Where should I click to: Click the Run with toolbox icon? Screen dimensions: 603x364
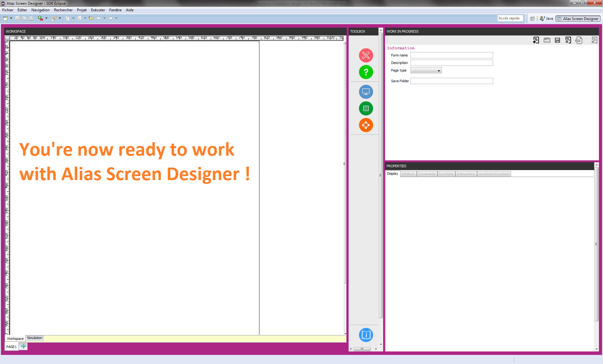(41, 18)
